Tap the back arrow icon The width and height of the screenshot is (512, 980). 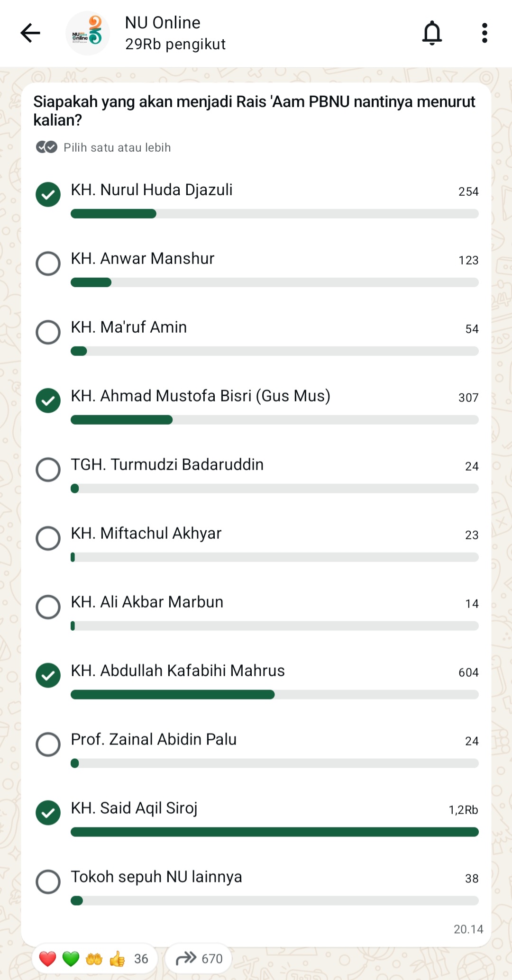[x=30, y=33]
